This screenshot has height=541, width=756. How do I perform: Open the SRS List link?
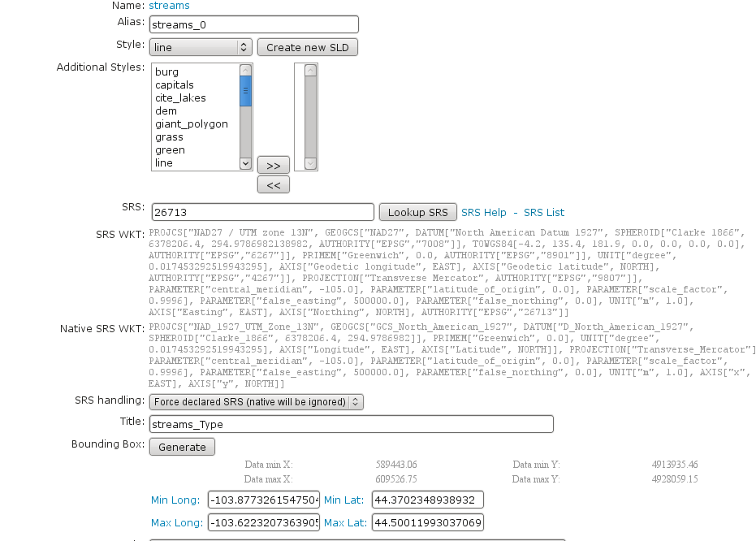point(543,212)
